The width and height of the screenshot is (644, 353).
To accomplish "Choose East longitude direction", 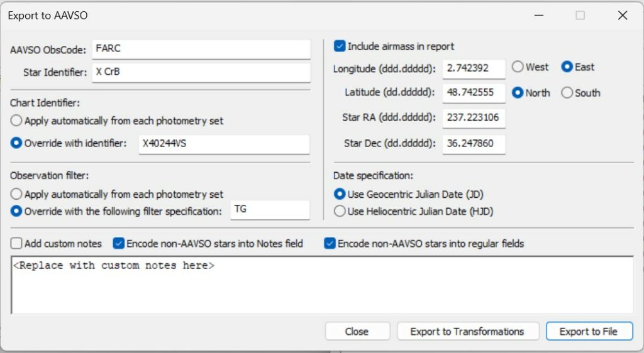I will [567, 67].
